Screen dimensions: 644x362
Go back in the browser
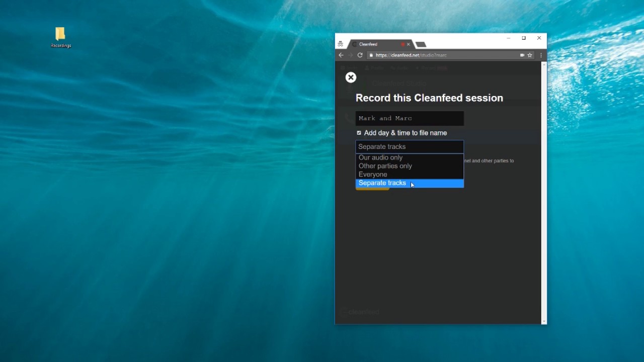(x=341, y=55)
